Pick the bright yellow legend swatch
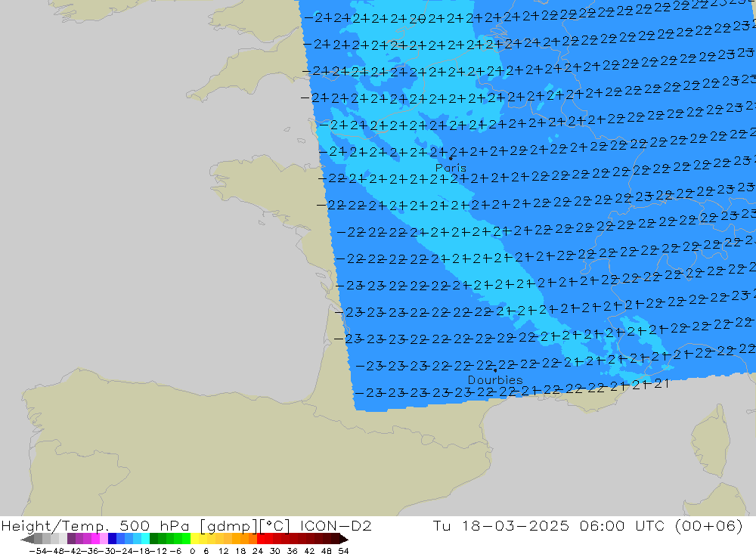 click(x=195, y=539)
